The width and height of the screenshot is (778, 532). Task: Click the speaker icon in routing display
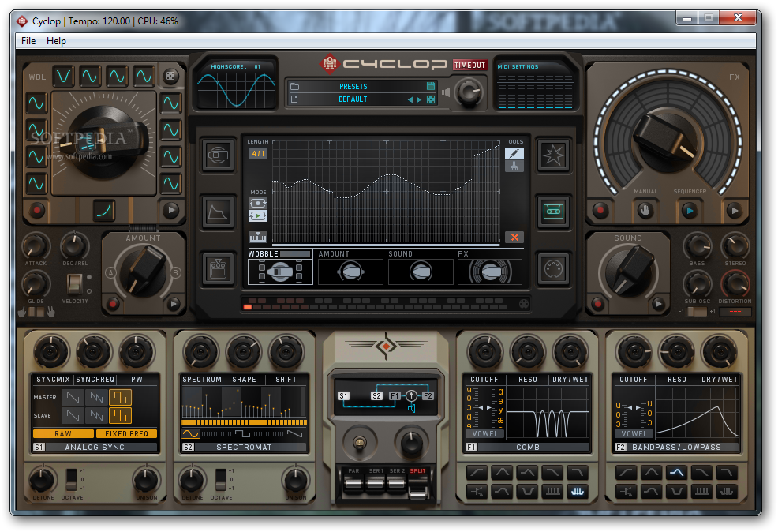411,408
